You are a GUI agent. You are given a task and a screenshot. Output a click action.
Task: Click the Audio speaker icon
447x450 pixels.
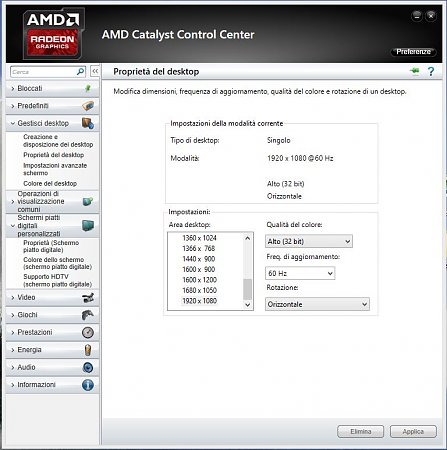point(88,367)
